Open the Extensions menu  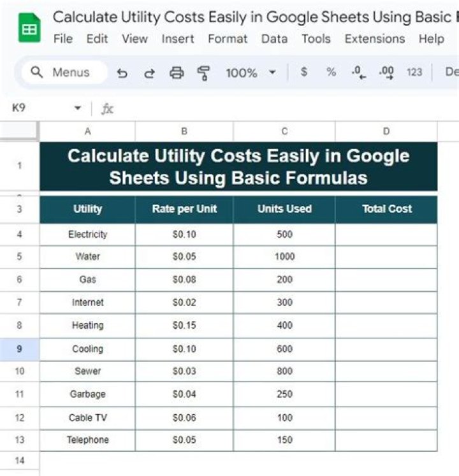pyautogui.click(x=375, y=39)
